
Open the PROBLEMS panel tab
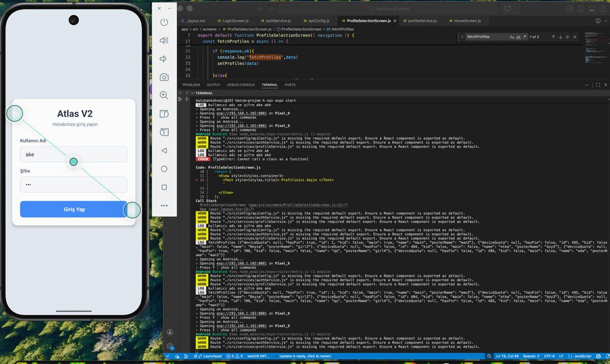coord(191,85)
